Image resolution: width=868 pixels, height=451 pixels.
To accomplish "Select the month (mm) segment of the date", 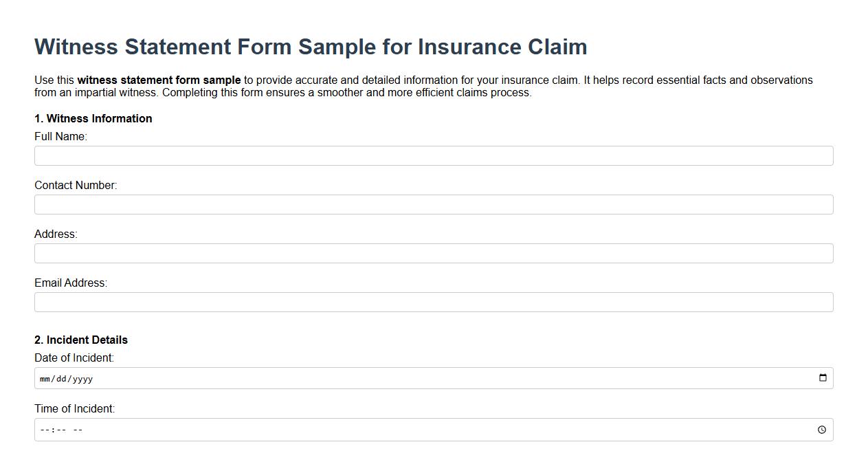I will pos(45,377).
